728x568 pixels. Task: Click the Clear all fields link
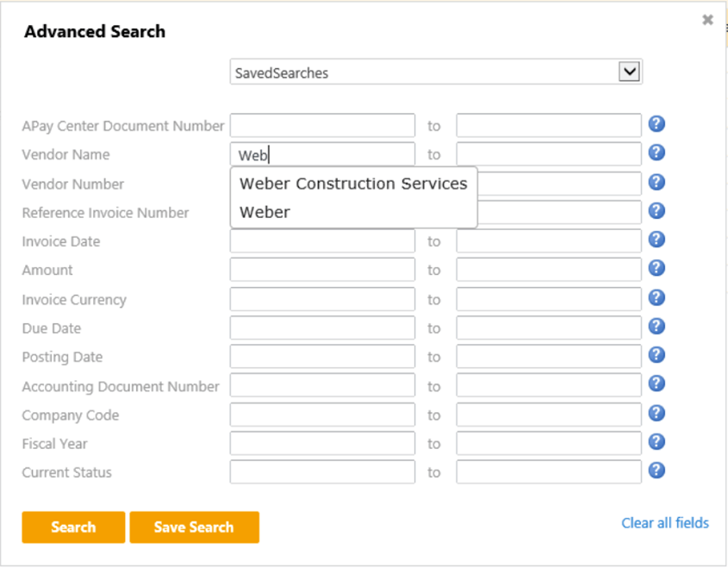tap(665, 523)
